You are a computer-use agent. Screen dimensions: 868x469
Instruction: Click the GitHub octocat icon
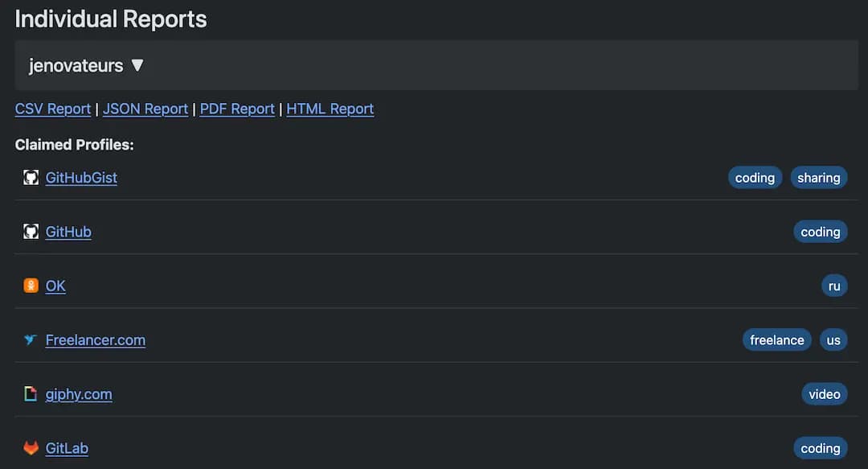click(31, 232)
